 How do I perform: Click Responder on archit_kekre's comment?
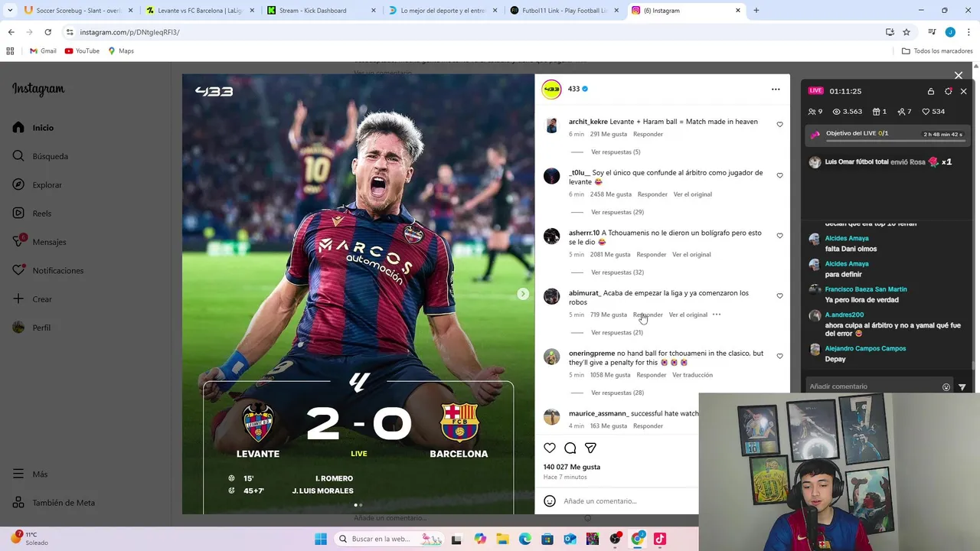(648, 134)
